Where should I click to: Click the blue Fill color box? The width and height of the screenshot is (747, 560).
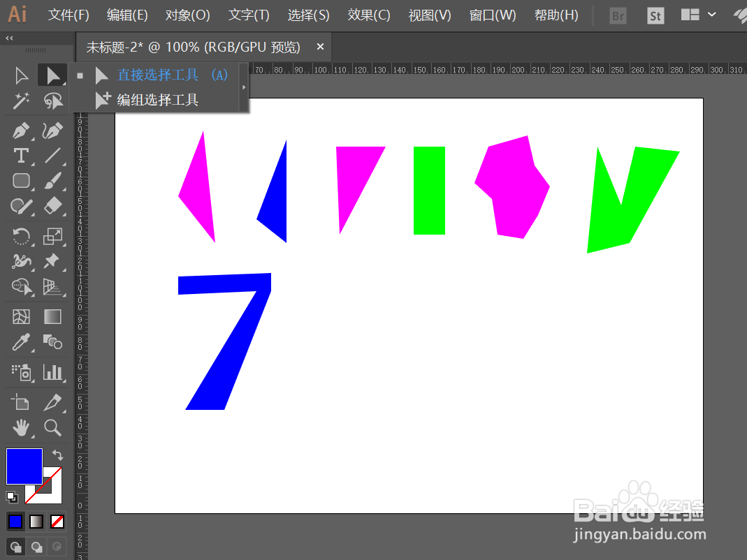24,466
